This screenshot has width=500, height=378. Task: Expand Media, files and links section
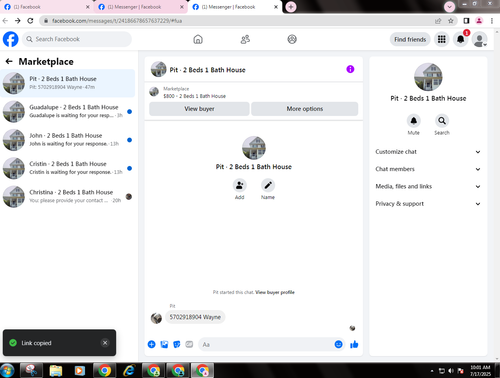point(428,186)
